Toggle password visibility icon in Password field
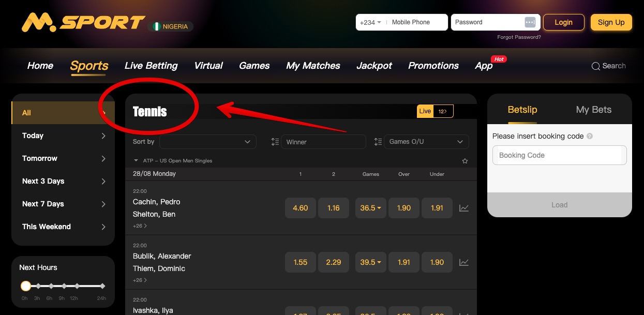The width and height of the screenshot is (644, 315). pos(530,22)
